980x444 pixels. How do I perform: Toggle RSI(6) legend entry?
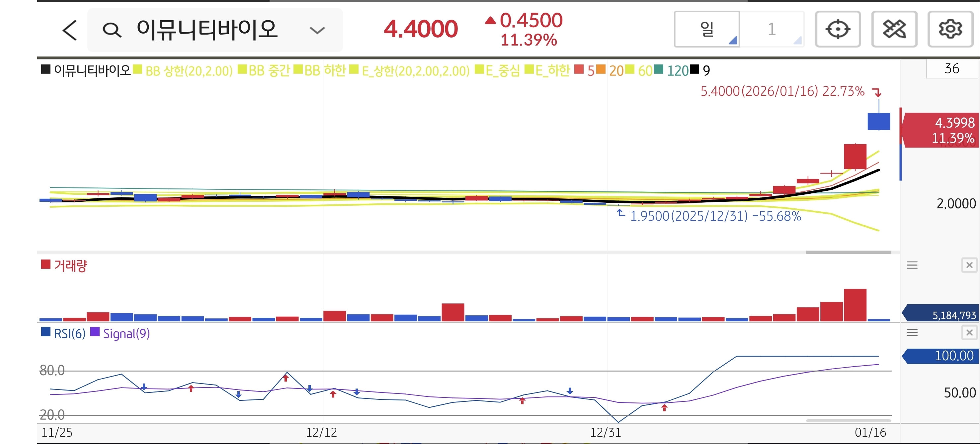[69, 334]
